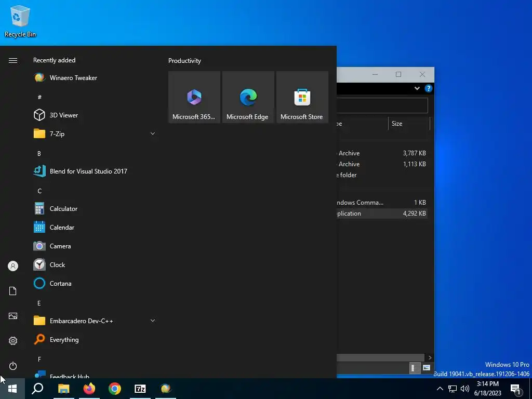532x399 pixels.
Task: Click horizontal scrollbar right arrow in Explorer
Action: coord(430,357)
